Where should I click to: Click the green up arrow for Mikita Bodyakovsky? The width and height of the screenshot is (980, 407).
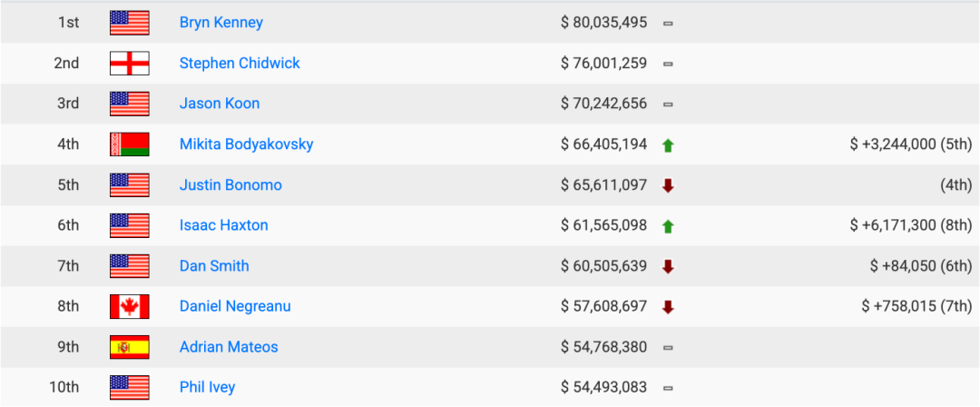[668, 145]
